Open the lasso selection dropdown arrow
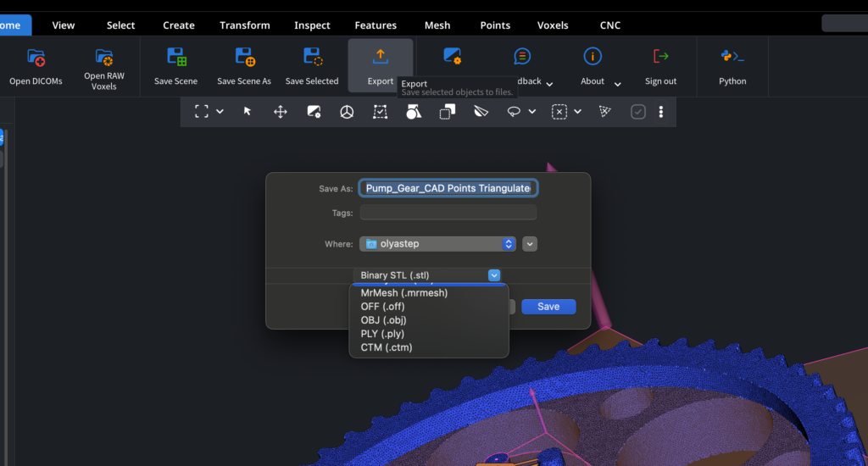 tap(531, 111)
